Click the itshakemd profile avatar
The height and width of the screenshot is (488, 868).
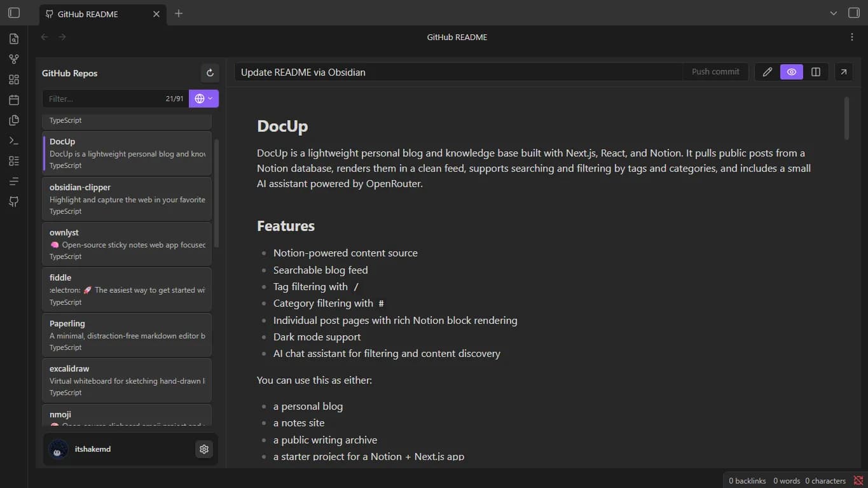(x=58, y=449)
